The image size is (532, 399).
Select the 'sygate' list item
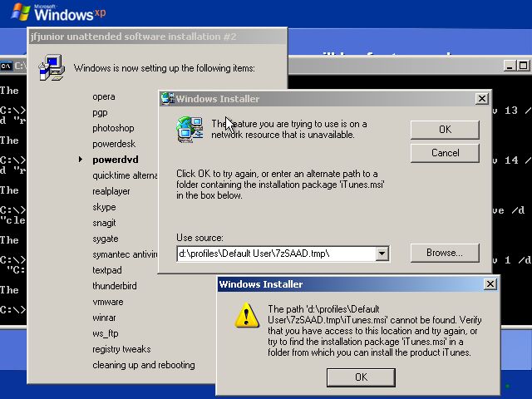click(106, 239)
